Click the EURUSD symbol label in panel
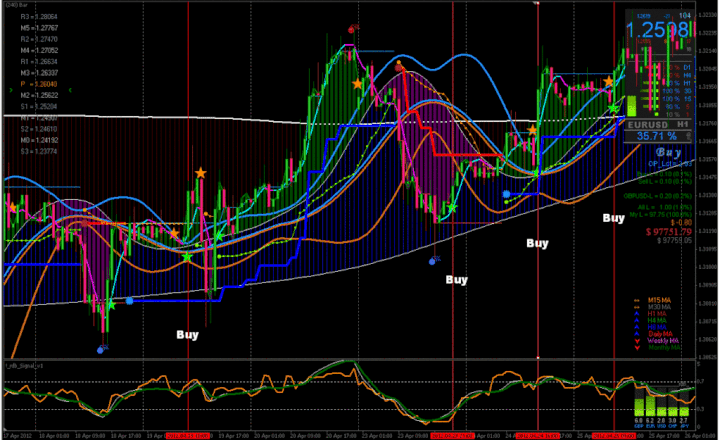720x440 pixels. tap(648, 125)
